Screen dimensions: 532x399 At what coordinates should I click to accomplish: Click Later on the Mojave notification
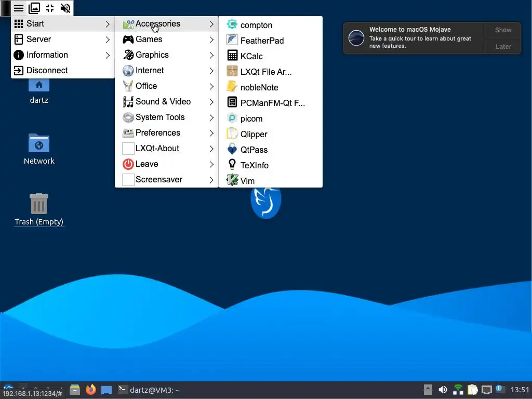503,46
